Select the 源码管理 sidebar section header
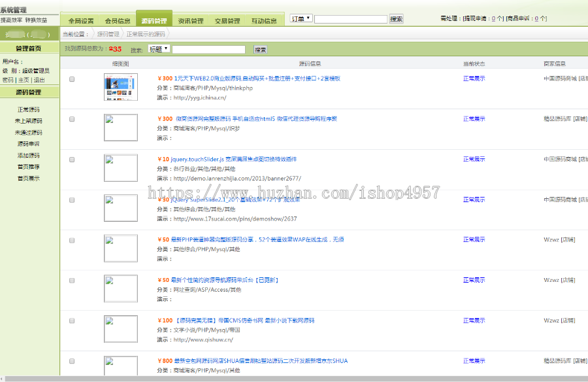 (x=29, y=92)
